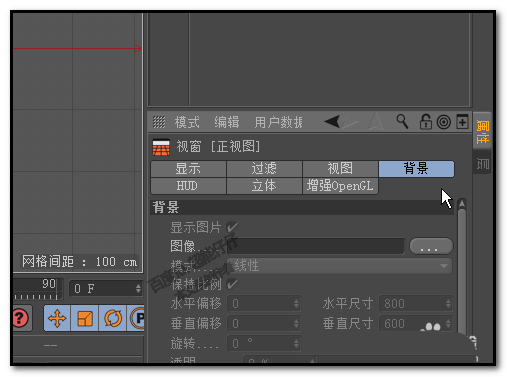Image resolution: width=507 pixels, height=377 pixels.
Task: Open the 用户数据 menu
Action: click(279, 122)
